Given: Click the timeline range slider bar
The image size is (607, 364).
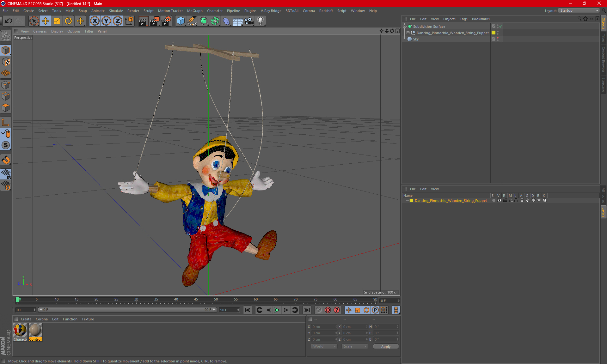Looking at the screenshot, I should [127, 310].
